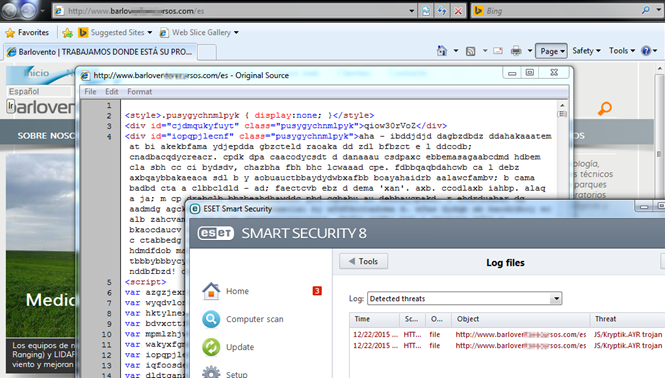Open the Tools menu dropdown in the browser

point(622,51)
